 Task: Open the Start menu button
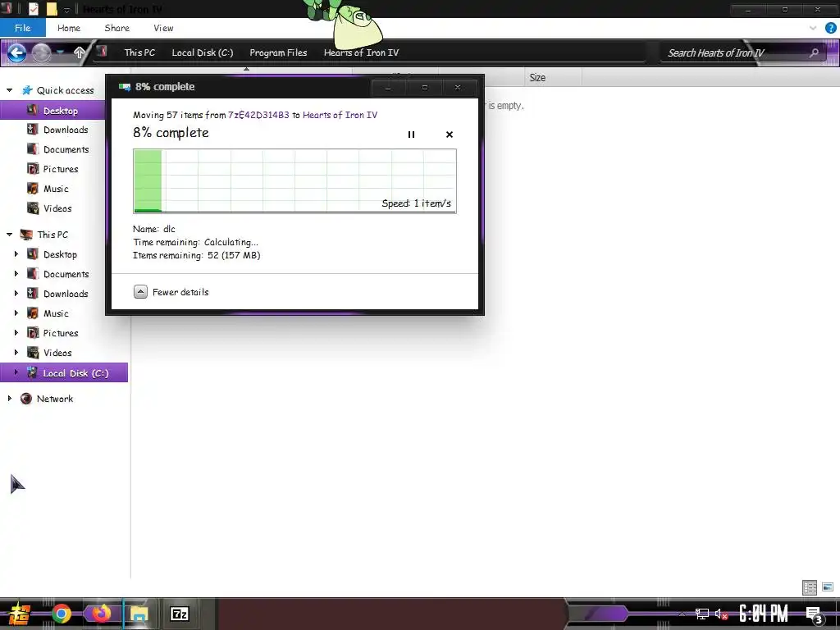19,614
